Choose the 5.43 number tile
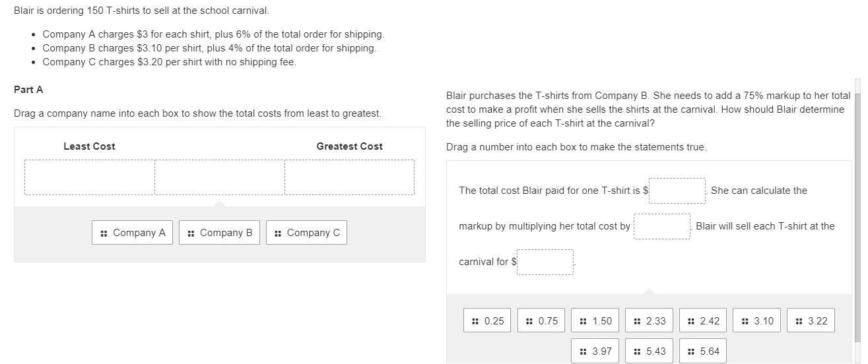Image resolution: width=868 pixels, height=364 pixels. tap(650, 351)
